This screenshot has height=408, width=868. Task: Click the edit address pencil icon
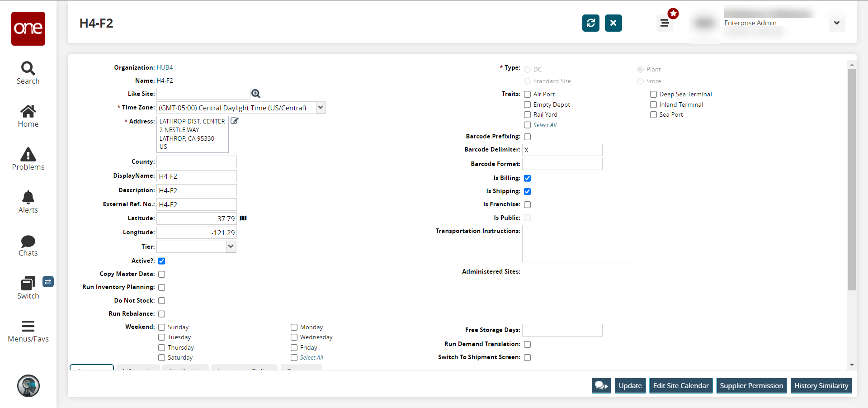pos(235,121)
